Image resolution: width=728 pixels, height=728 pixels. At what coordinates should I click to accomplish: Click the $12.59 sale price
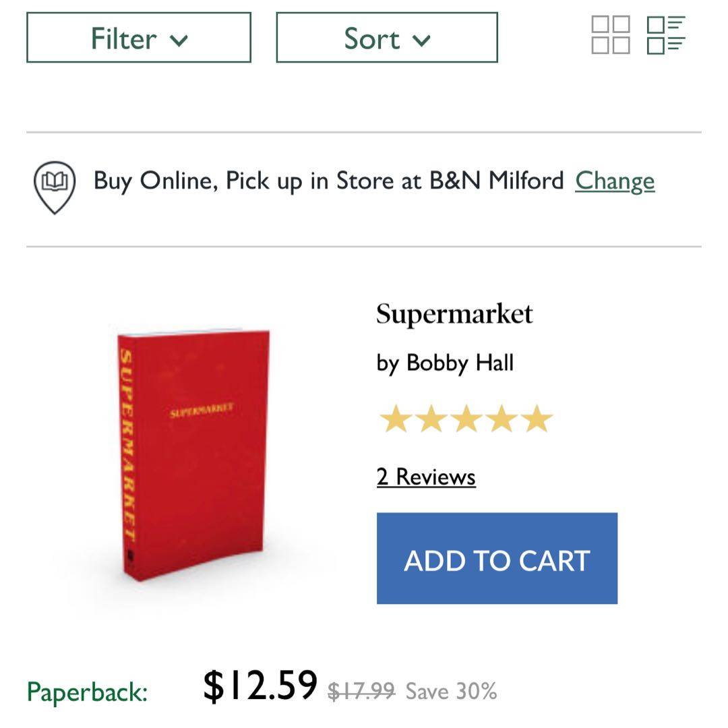[260, 686]
